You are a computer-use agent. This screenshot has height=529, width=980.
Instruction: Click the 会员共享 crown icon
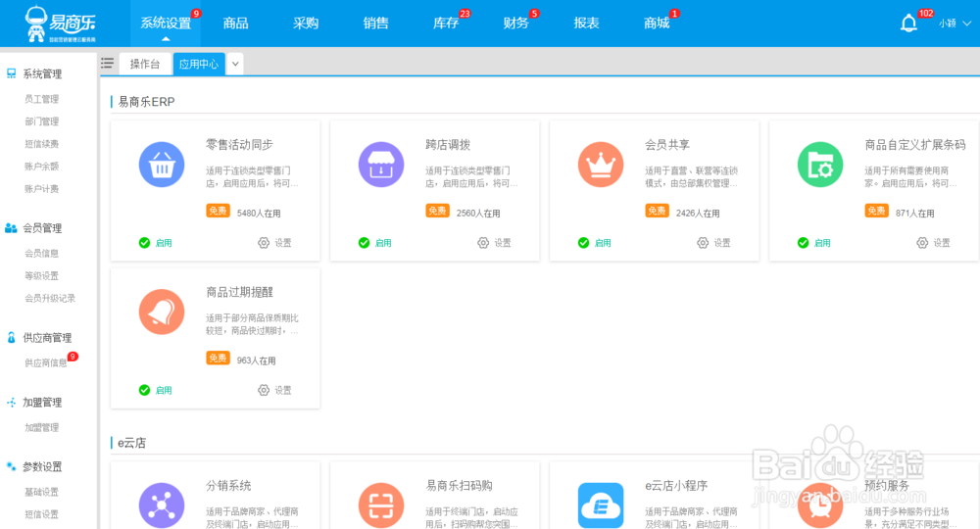[601, 165]
